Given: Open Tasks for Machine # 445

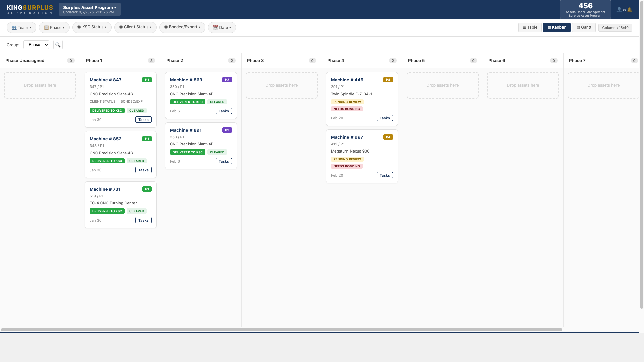Looking at the screenshot, I should (384, 118).
